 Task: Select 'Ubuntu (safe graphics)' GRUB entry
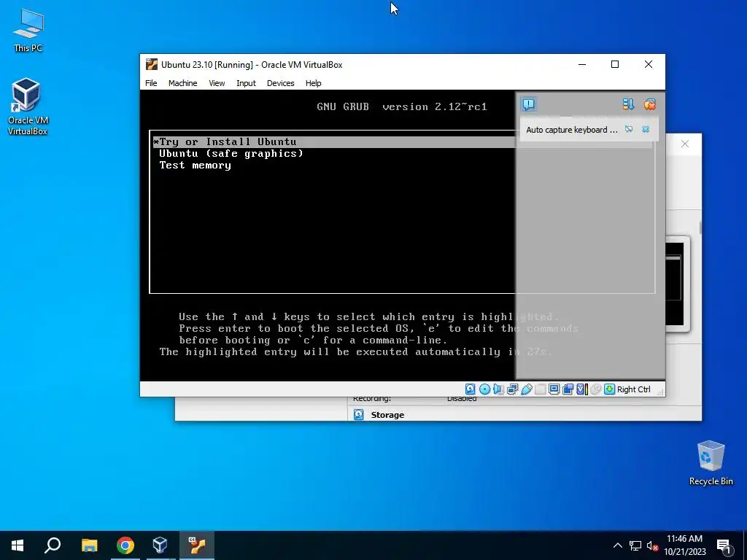click(231, 153)
